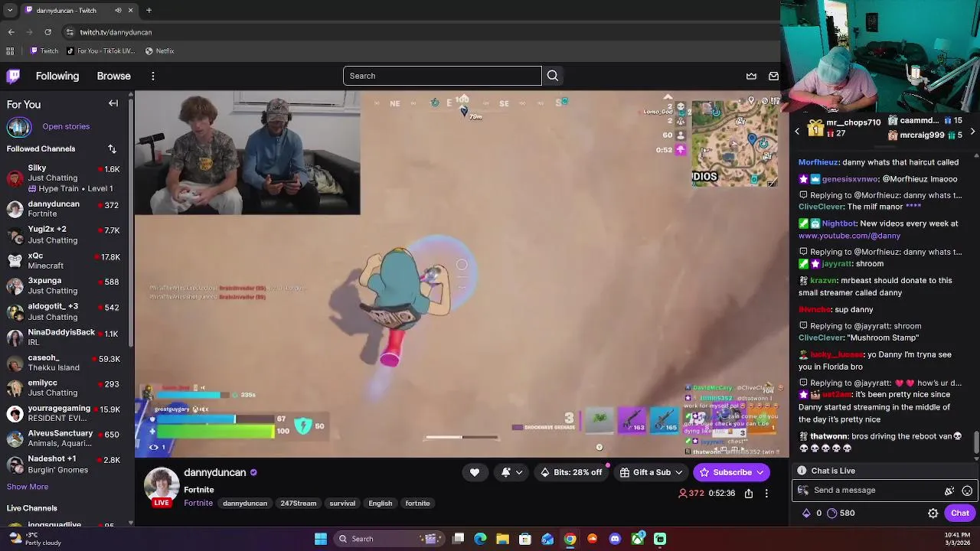Share the stream icon
Viewport: 980px width, 551px height.
(x=749, y=494)
